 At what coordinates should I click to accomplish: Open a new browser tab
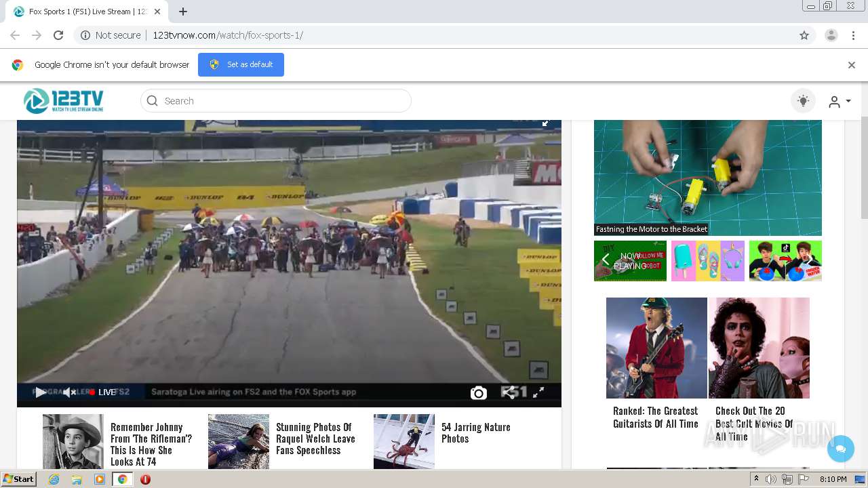click(x=183, y=12)
